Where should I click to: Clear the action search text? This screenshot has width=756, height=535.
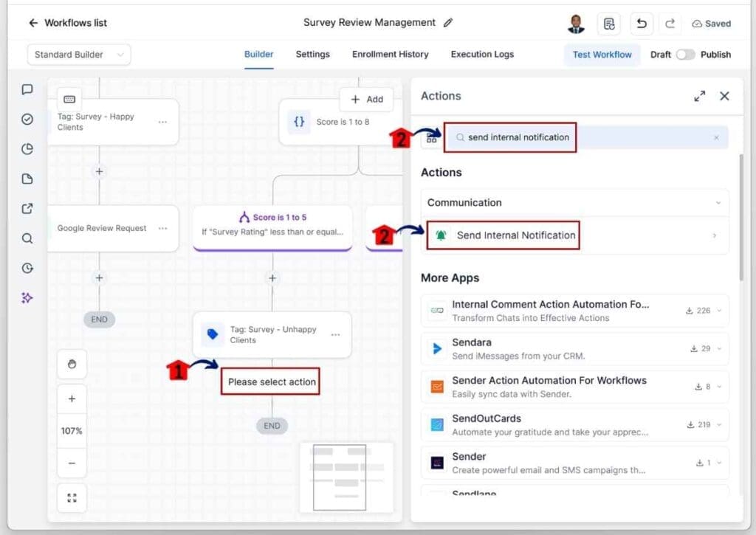716,138
